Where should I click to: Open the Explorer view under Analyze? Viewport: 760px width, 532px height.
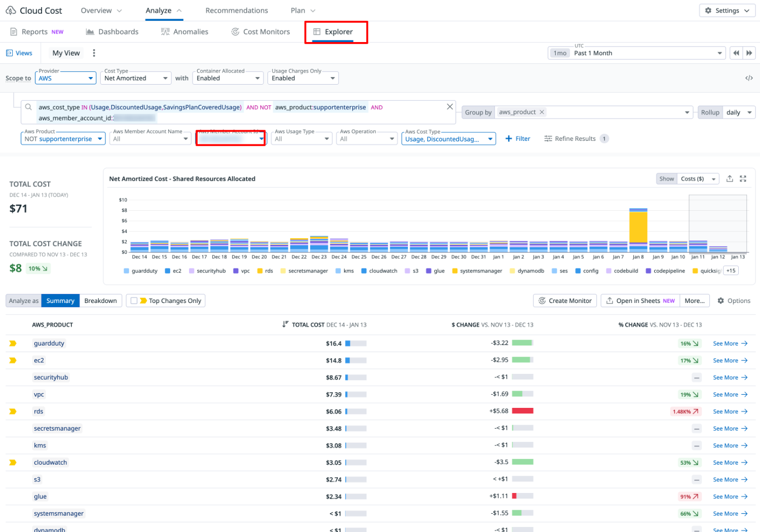(x=336, y=31)
